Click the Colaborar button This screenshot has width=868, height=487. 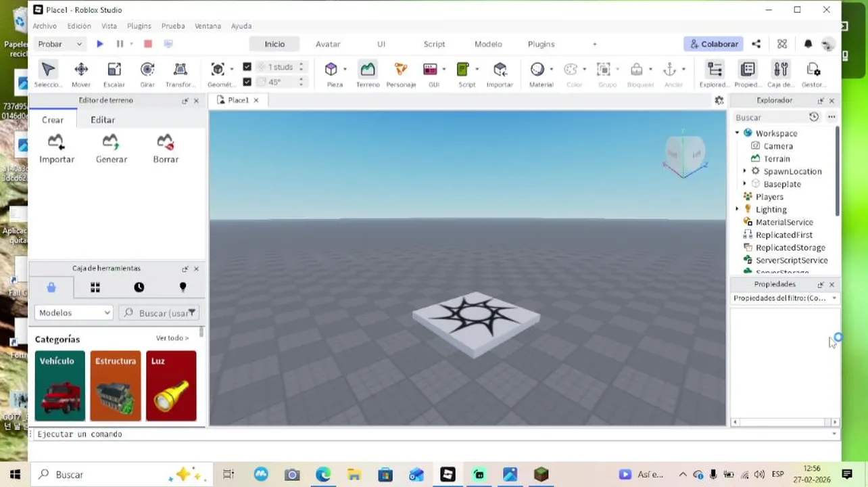tap(714, 44)
